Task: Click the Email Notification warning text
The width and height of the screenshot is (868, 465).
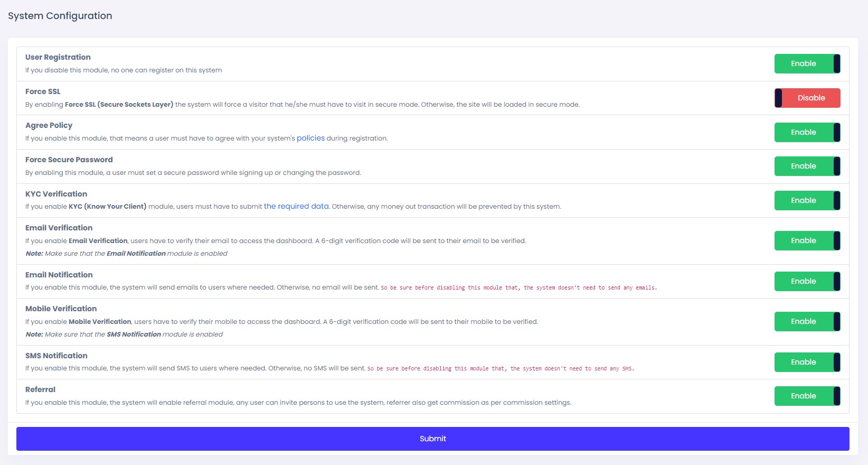Action: click(518, 288)
